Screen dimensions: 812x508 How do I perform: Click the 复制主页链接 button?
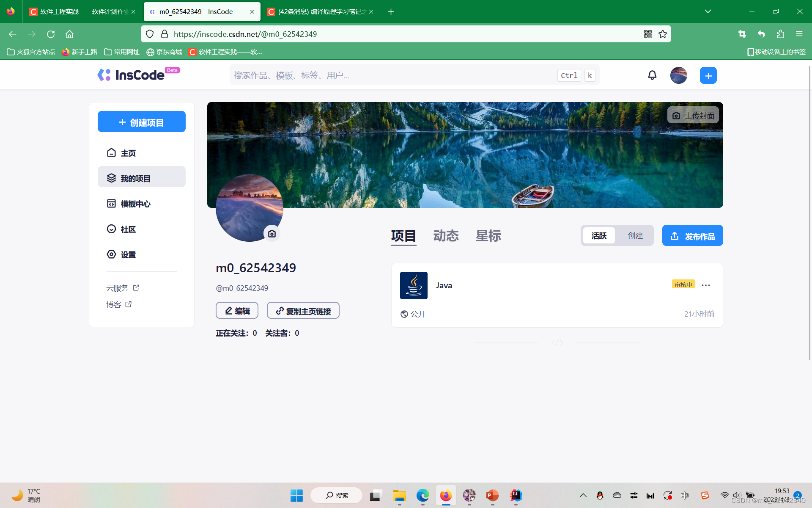pos(303,311)
